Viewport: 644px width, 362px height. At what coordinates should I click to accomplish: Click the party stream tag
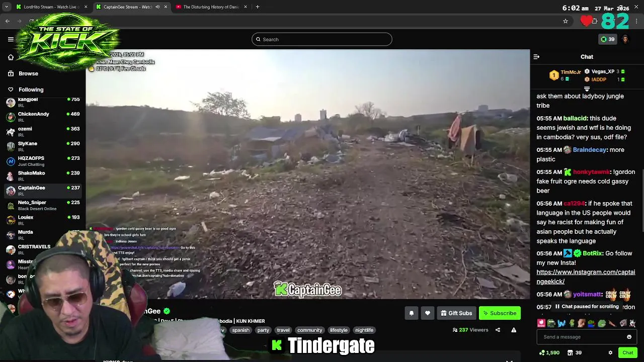click(263, 330)
